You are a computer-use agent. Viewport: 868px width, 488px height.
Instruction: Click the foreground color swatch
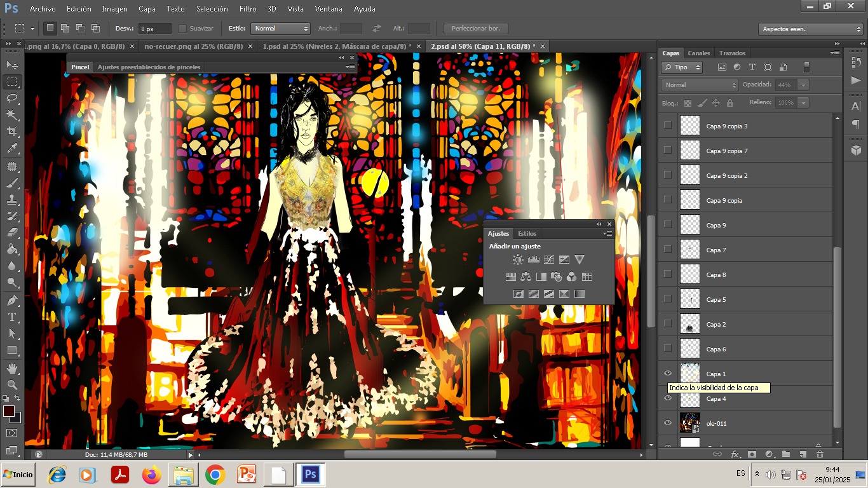point(9,411)
